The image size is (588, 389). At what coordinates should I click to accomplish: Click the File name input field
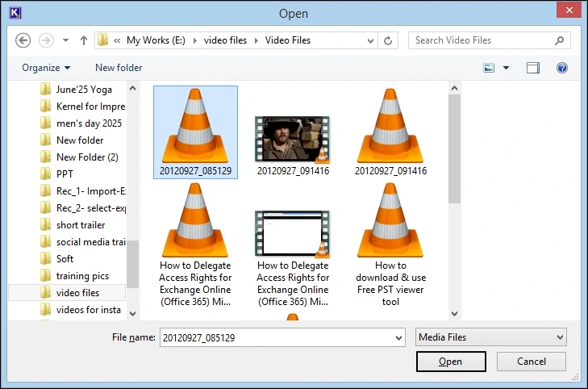point(277,337)
